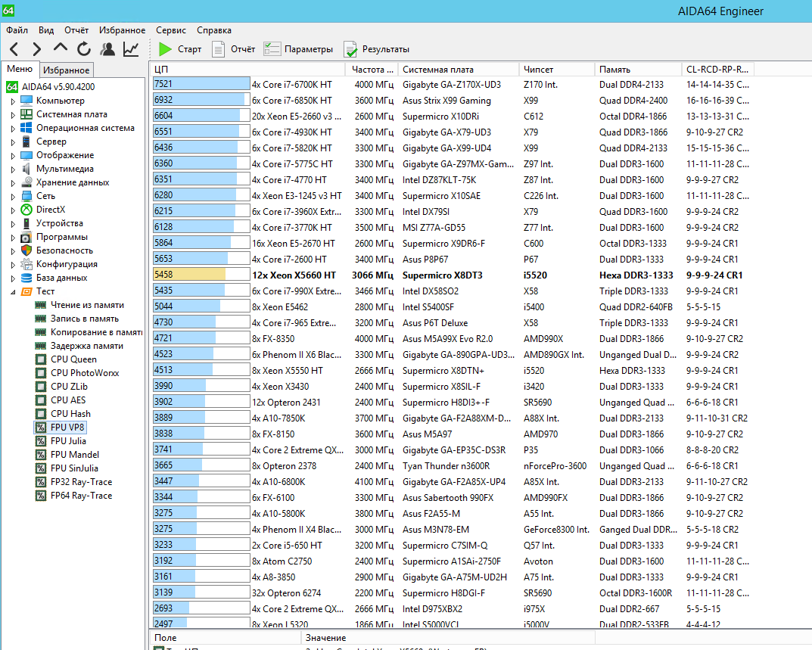Viewport: 812px width, 650px height.
Task: Collapse the Тест tree node
Action: coord(13,291)
